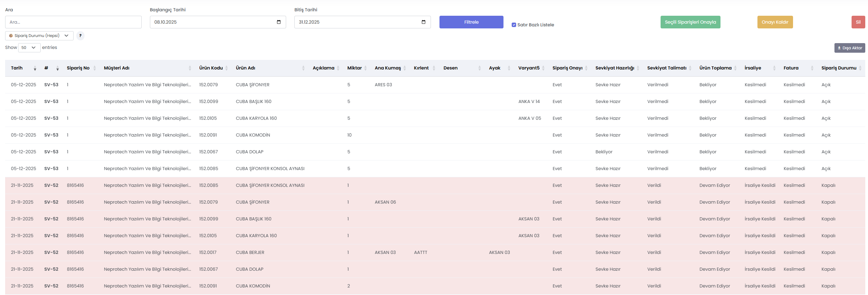Click the Filtrele button
Image resolution: width=868 pixels, height=295 pixels.
click(x=471, y=22)
